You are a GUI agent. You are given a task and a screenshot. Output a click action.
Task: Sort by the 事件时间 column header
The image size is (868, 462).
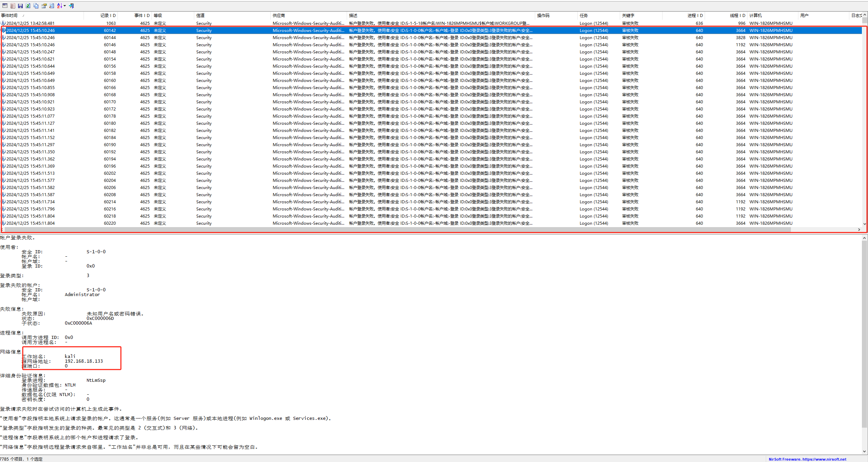tap(10, 16)
